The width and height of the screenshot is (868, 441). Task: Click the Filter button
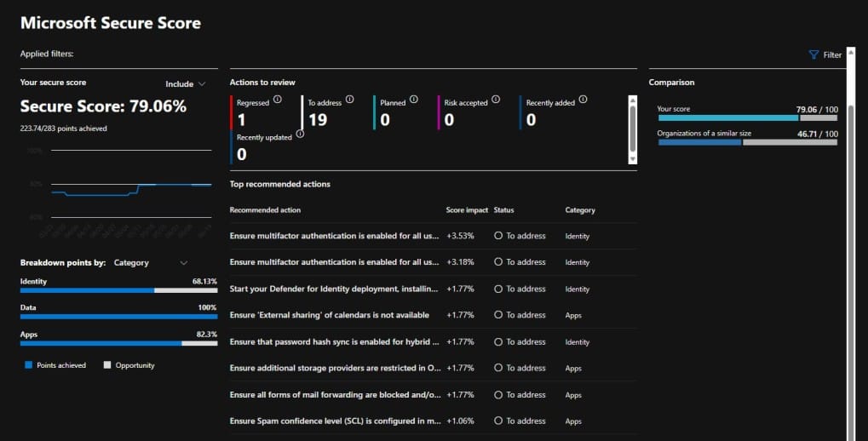point(825,54)
